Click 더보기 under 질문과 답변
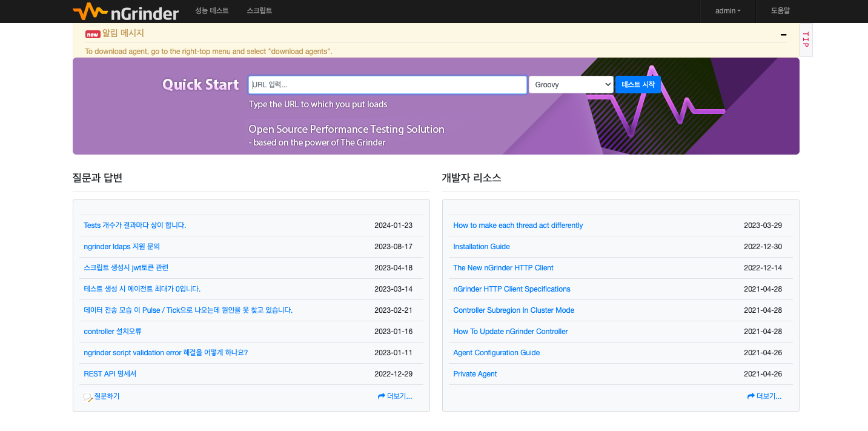This screenshot has width=868, height=431. [400, 396]
